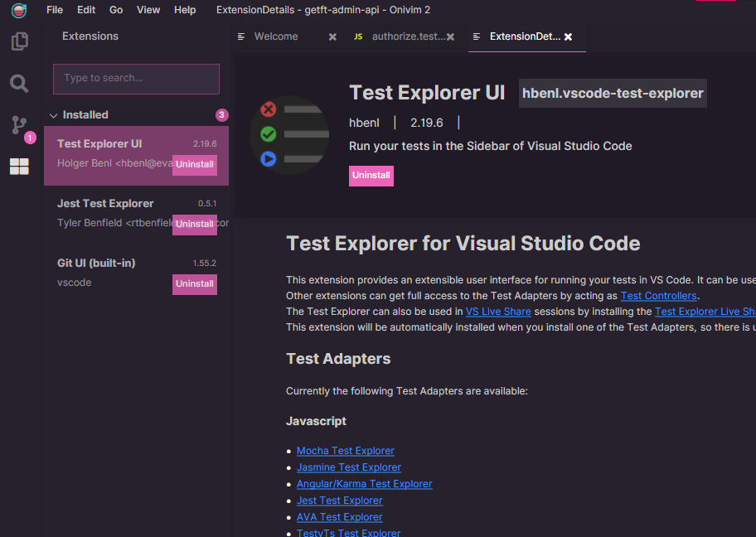
Task: Follow the Mocha Test Explorer link
Action: pyautogui.click(x=345, y=450)
